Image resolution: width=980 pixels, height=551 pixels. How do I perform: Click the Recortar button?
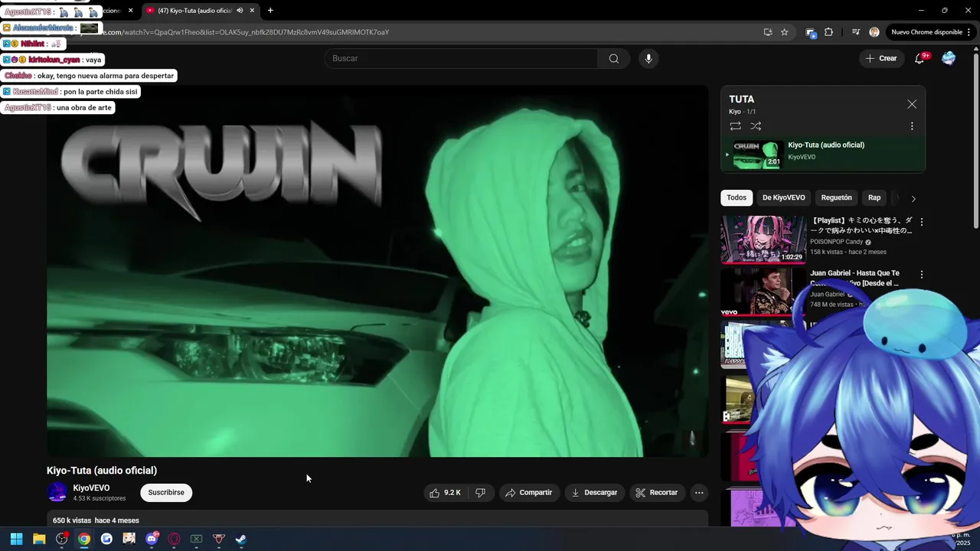tap(657, 493)
